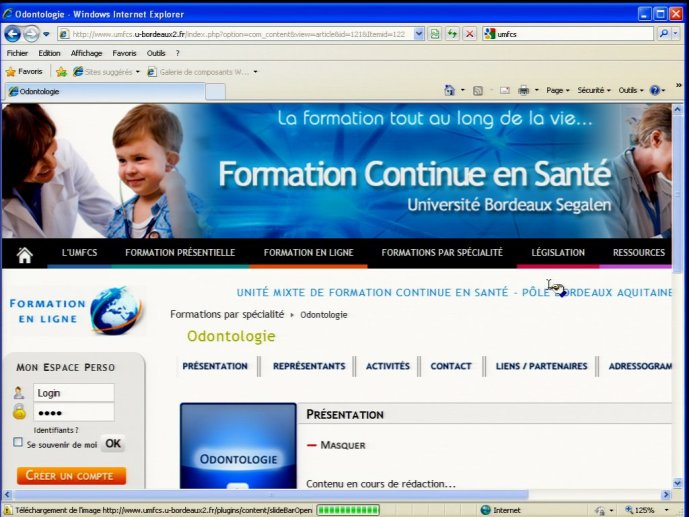
Task: Select the Présentation tab
Action: coord(215,366)
